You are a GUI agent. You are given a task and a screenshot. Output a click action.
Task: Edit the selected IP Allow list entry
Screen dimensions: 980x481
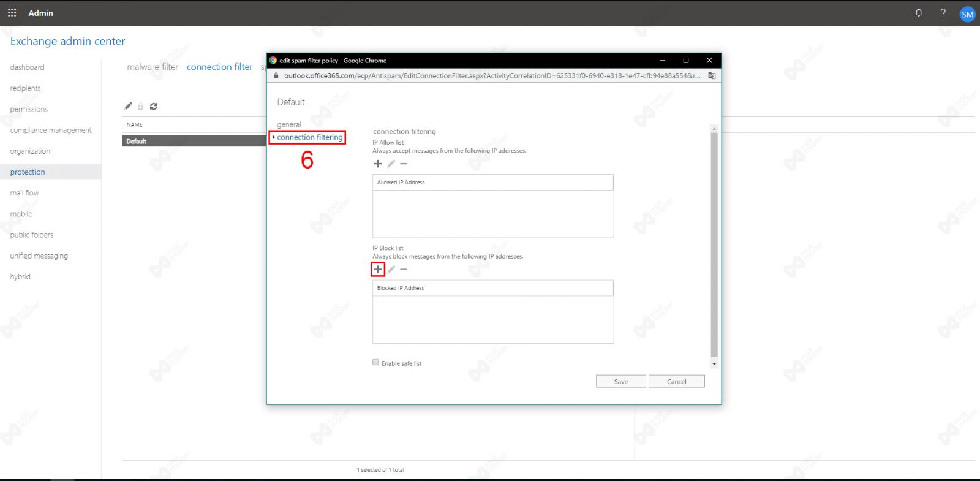391,164
